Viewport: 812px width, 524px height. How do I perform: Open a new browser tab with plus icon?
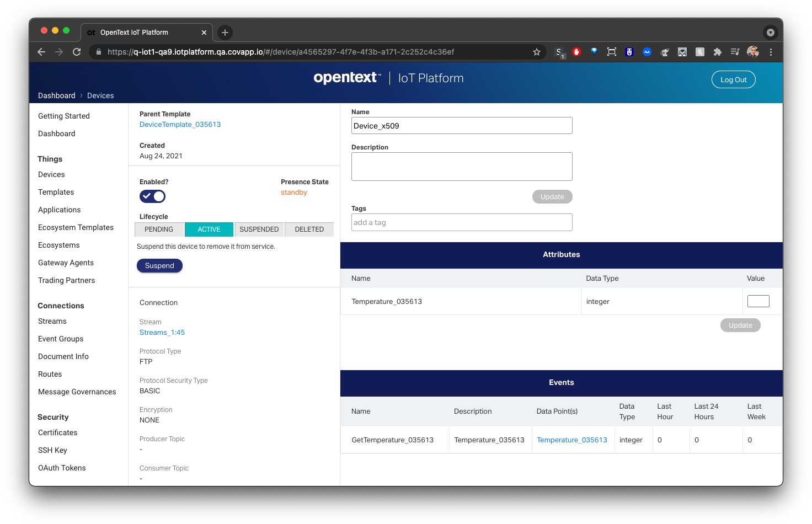coord(225,33)
